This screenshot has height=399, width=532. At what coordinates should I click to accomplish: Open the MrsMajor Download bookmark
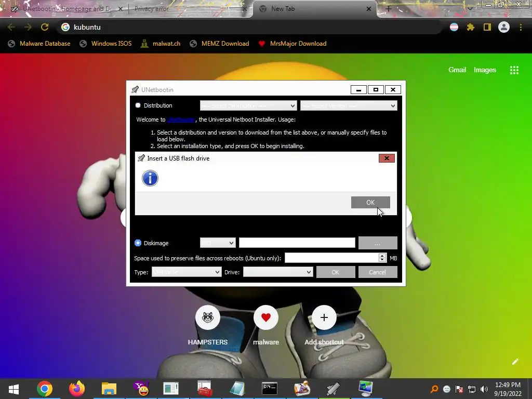[292, 44]
